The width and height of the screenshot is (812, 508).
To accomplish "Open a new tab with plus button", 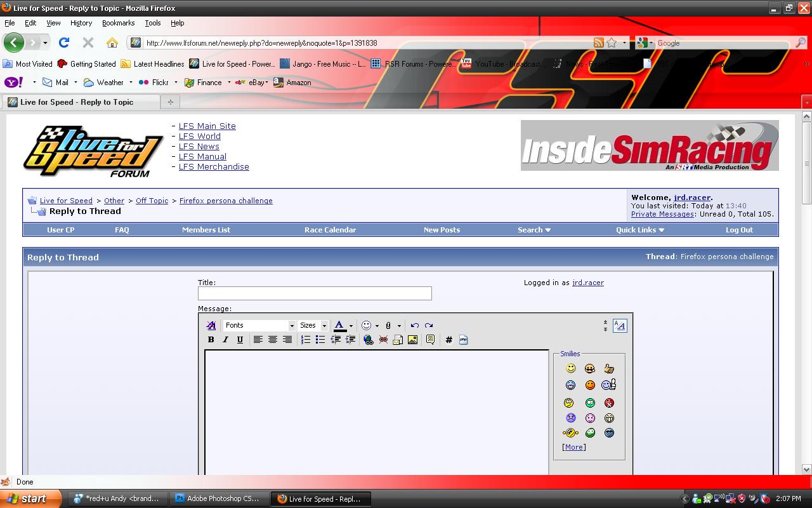I will click(170, 102).
